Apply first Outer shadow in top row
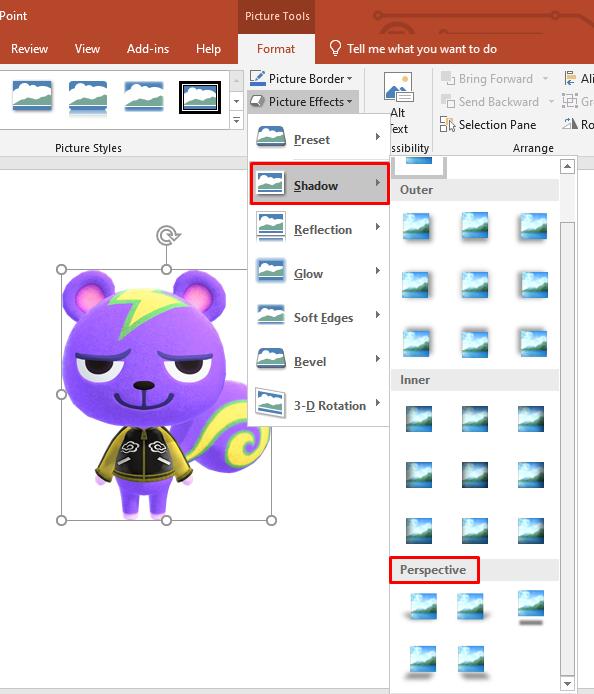Screen dimensions: 594x694 [x=417, y=226]
